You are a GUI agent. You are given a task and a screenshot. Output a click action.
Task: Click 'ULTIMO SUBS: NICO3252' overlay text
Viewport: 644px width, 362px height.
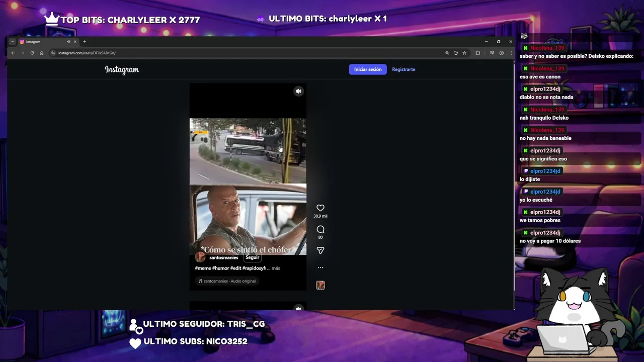(195, 341)
